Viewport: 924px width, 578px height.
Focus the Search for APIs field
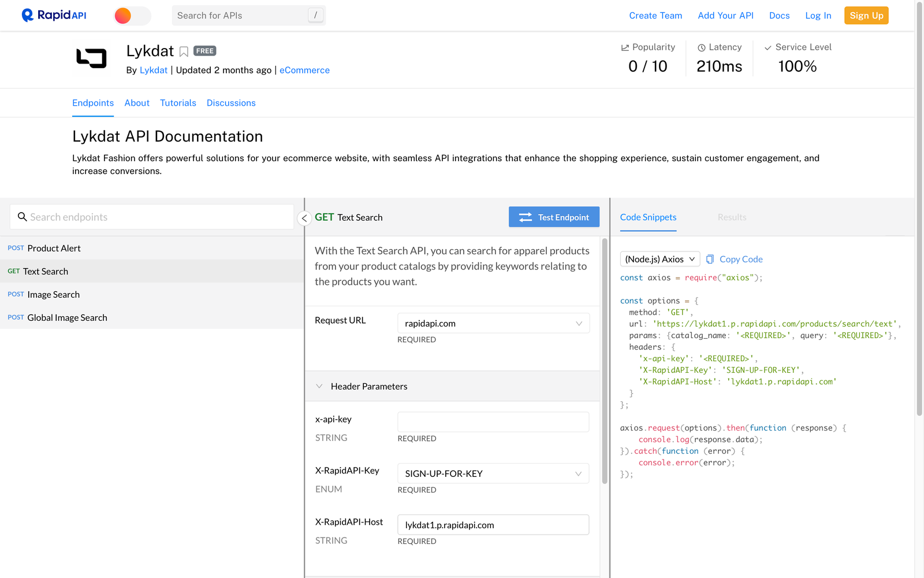(248, 16)
